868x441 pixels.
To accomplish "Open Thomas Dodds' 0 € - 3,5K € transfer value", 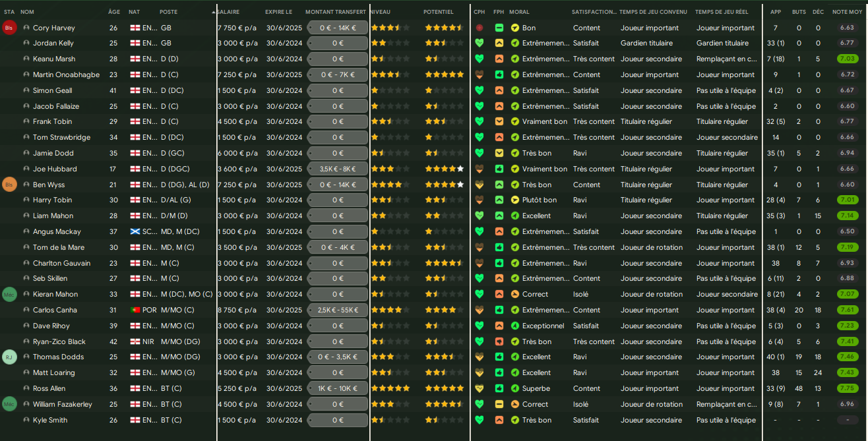I will [x=338, y=357].
